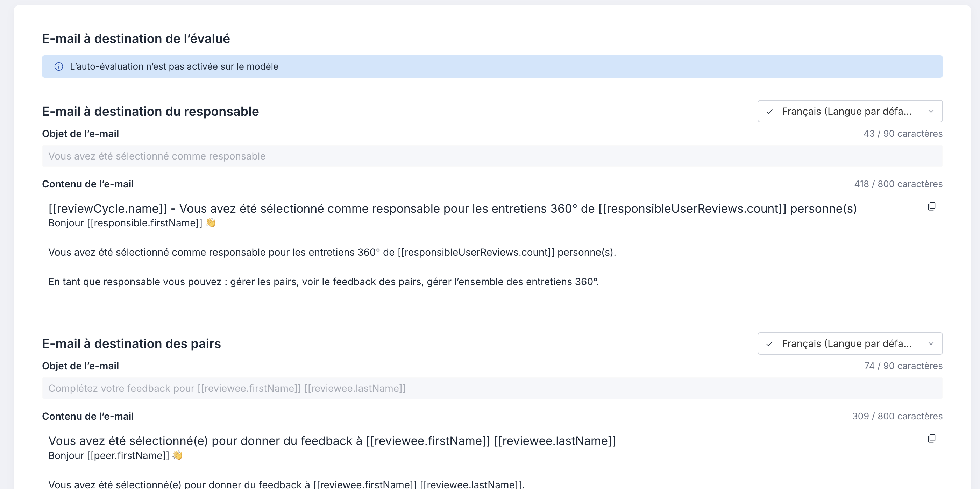Image resolution: width=980 pixels, height=489 pixels.
Task: Click the checkmark icon in responsable language selector
Action: (x=769, y=112)
